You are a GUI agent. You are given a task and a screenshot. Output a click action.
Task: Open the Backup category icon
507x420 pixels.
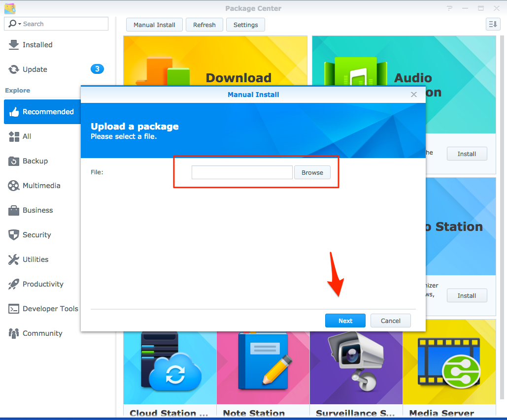(15, 161)
